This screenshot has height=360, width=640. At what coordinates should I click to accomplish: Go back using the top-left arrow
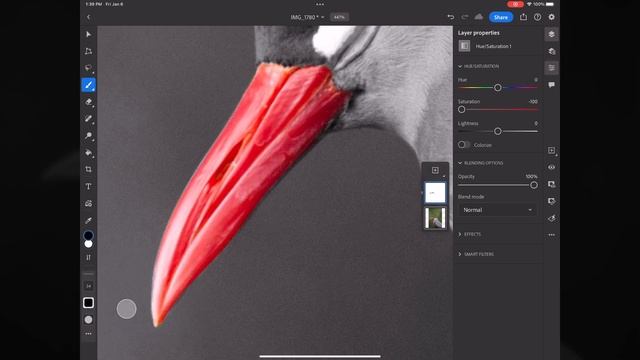tap(89, 17)
